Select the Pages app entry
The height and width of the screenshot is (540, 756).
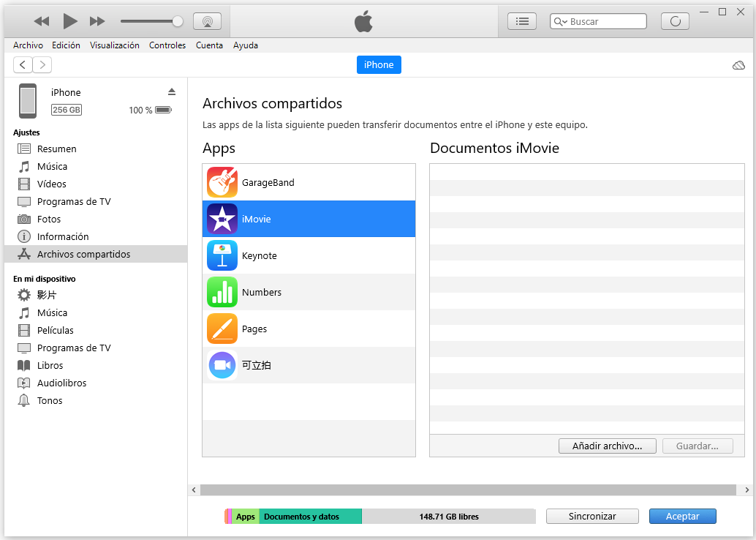click(254, 329)
